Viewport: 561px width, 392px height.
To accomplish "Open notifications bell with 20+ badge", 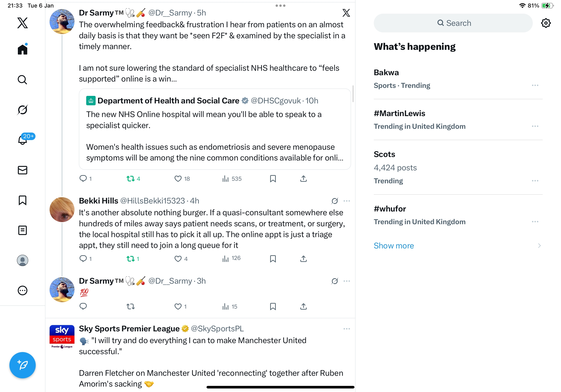I will [23, 140].
